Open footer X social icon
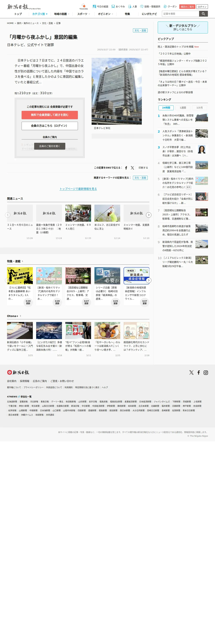The height and width of the screenshot is (644, 215). point(191,372)
